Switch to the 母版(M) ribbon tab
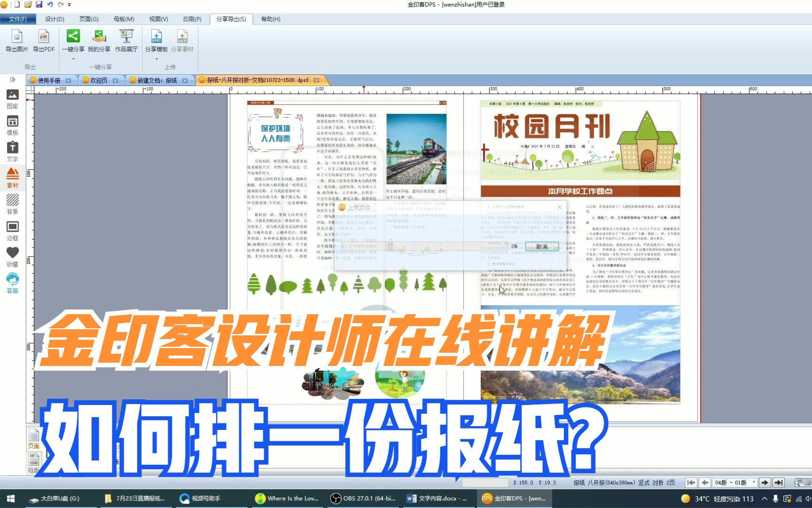Viewport: 812px width, 508px height. click(124, 19)
